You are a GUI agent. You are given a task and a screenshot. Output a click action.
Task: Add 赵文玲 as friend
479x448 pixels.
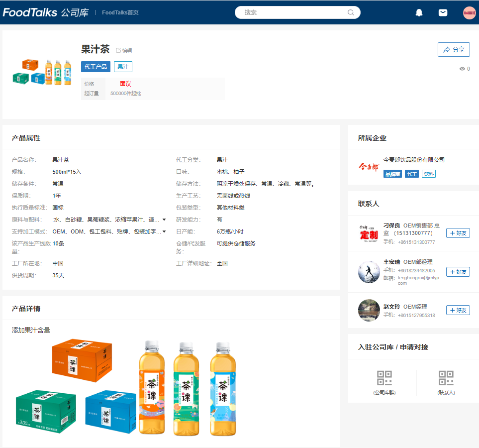(458, 310)
